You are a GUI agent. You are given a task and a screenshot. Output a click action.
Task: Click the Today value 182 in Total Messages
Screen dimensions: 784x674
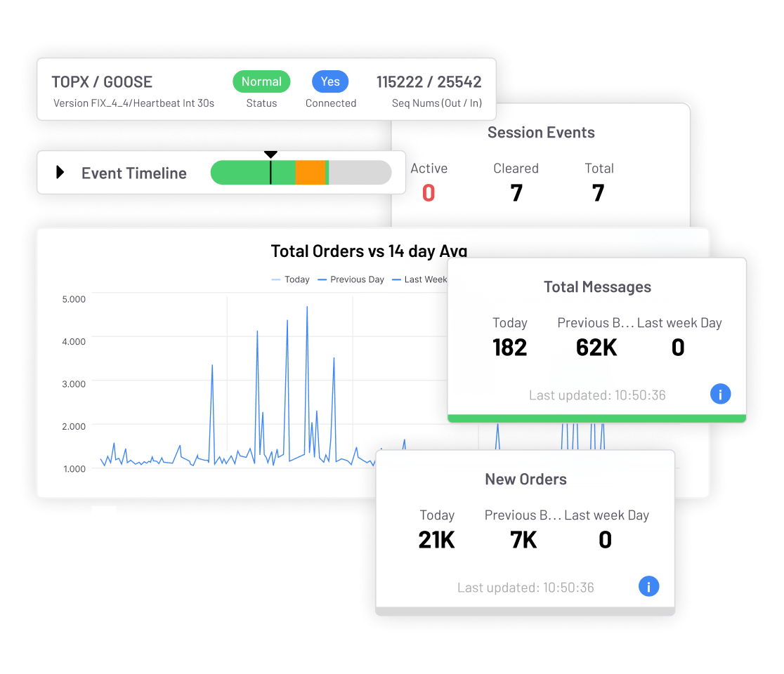(x=509, y=346)
